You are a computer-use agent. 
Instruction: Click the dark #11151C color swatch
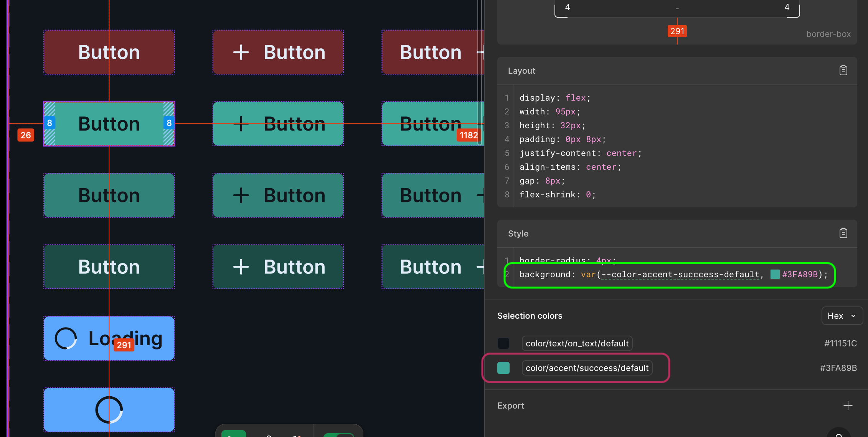pyautogui.click(x=503, y=343)
